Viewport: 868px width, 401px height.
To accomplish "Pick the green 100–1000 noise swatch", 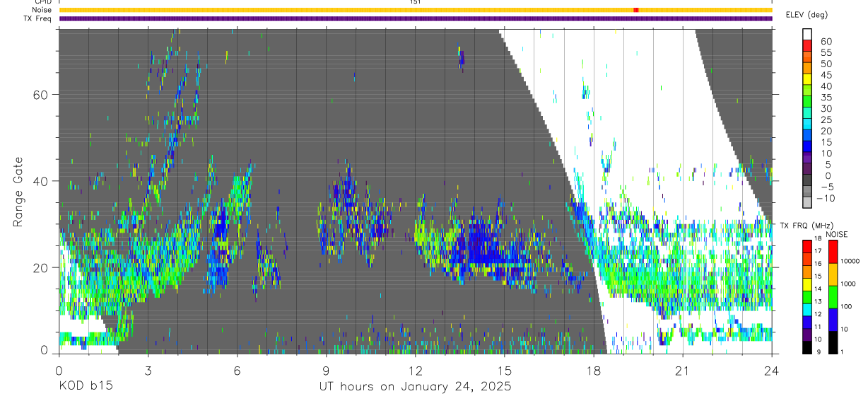I will click(x=833, y=297).
